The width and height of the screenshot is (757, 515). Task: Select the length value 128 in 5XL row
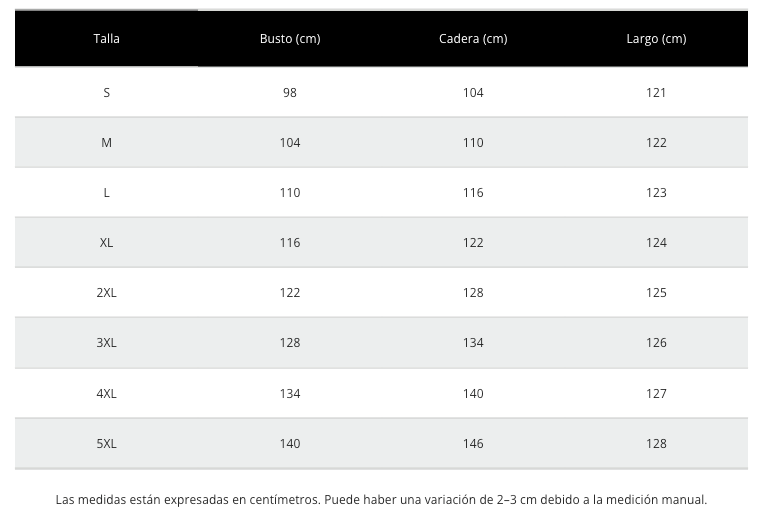point(656,444)
